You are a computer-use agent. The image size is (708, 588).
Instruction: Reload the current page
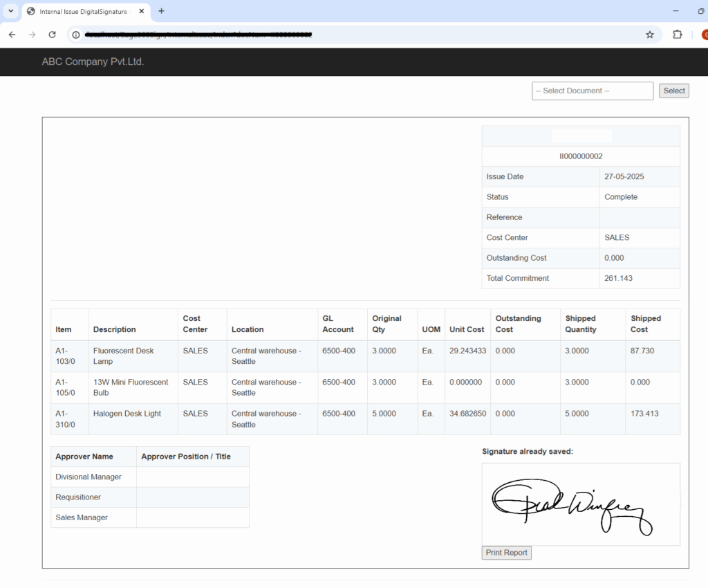pyautogui.click(x=52, y=35)
